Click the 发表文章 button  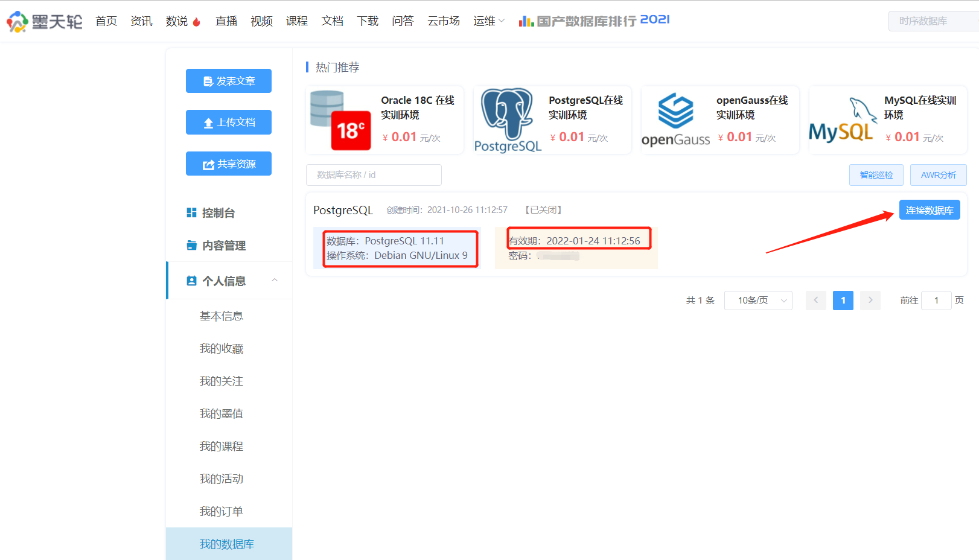(x=229, y=81)
